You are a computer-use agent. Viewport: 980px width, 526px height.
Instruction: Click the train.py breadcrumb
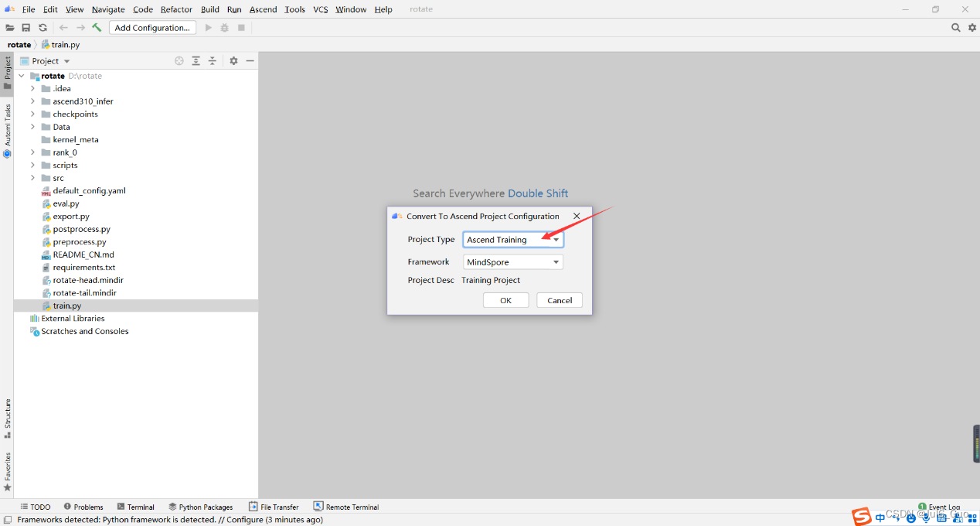click(x=60, y=45)
